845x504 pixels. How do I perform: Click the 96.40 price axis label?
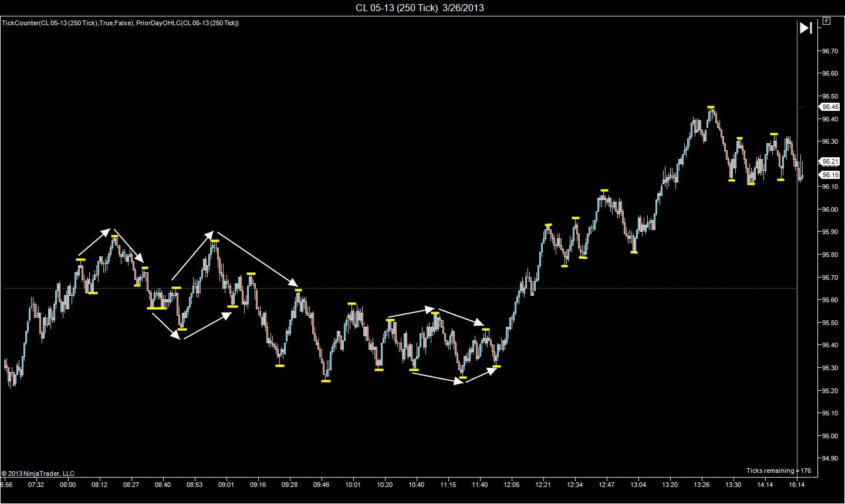pyautogui.click(x=830, y=119)
